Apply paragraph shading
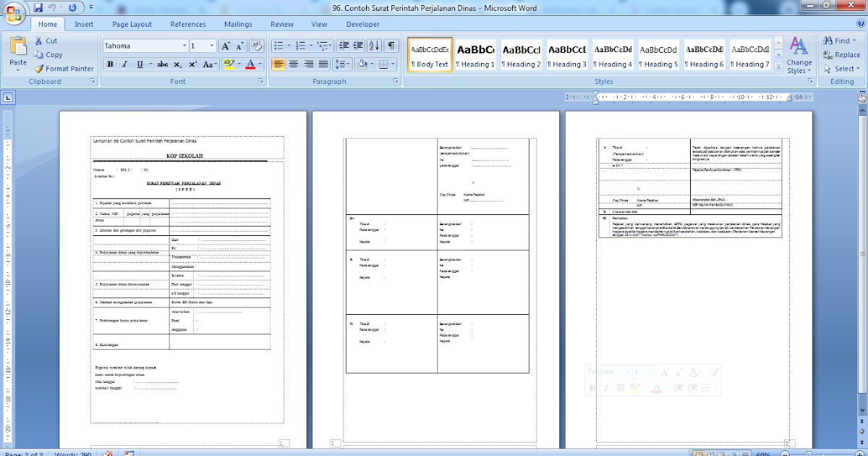The width and height of the screenshot is (868, 456). click(x=364, y=64)
